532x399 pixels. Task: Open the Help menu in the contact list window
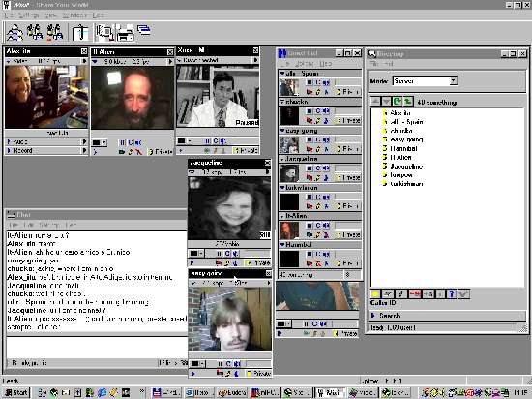click(326, 64)
